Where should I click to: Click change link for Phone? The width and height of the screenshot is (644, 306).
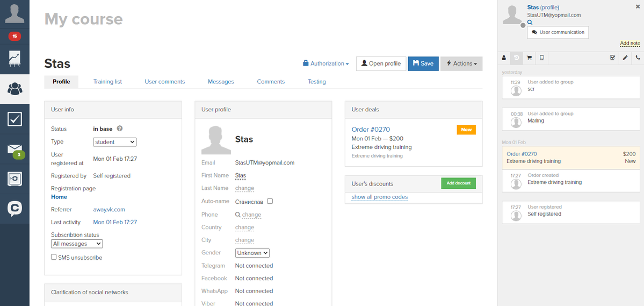(251, 215)
